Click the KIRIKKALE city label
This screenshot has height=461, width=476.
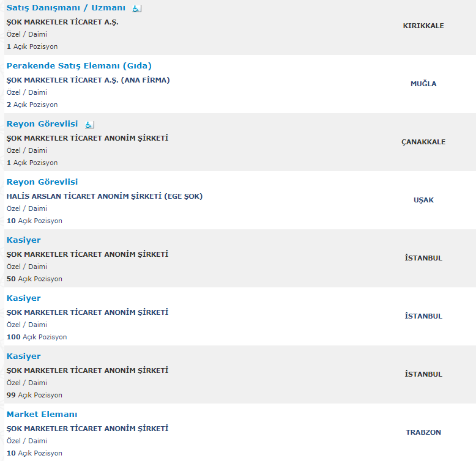(x=423, y=26)
